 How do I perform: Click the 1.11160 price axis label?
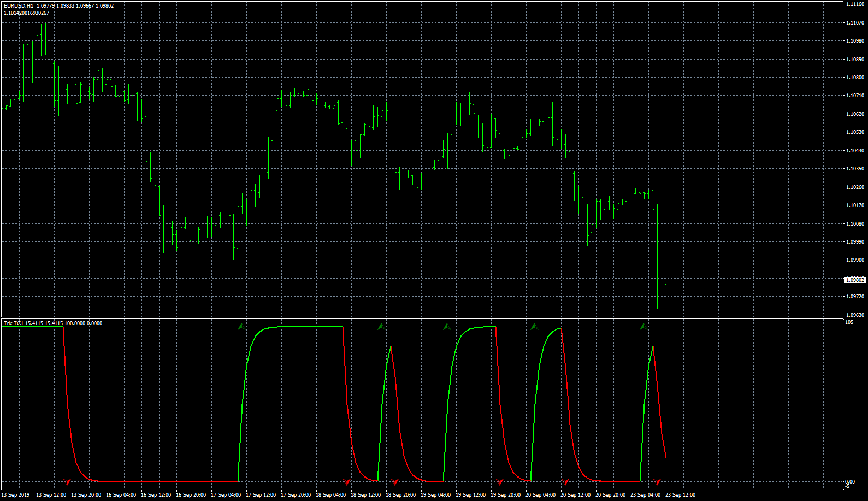pos(855,4)
